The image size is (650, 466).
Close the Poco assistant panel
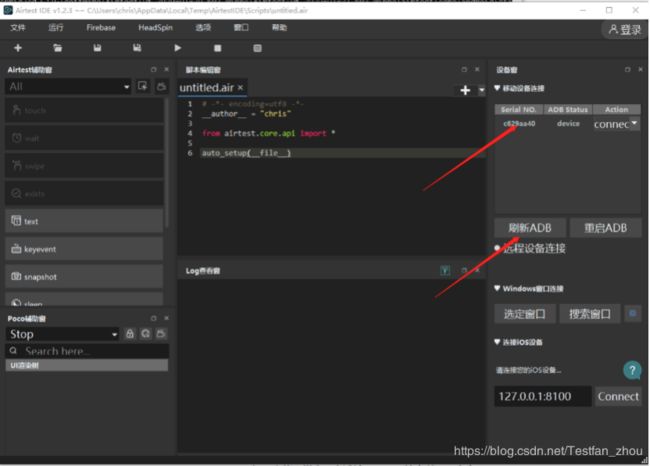pyautogui.click(x=166, y=318)
